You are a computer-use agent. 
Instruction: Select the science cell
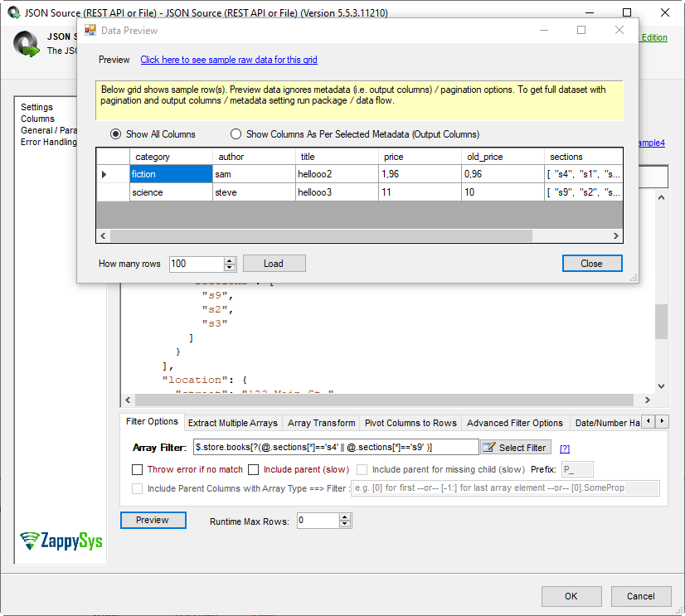[171, 192]
